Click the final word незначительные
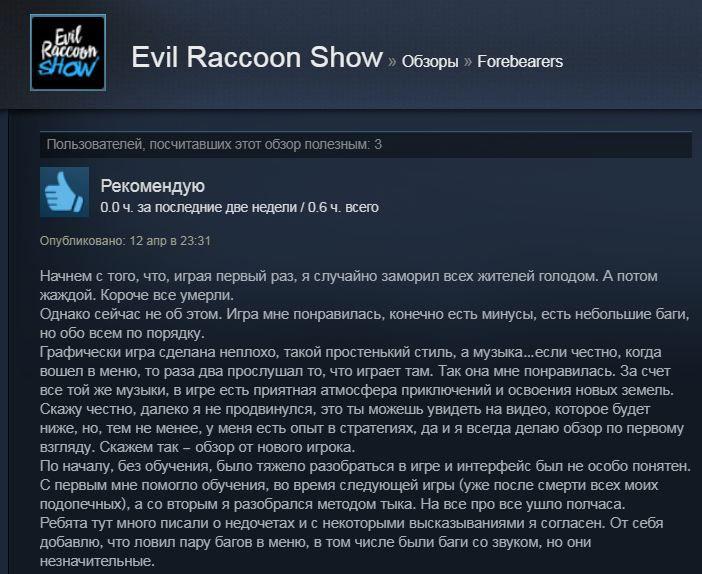Image resolution: width=702 pixels, height=574 pixels. [97, 561]
